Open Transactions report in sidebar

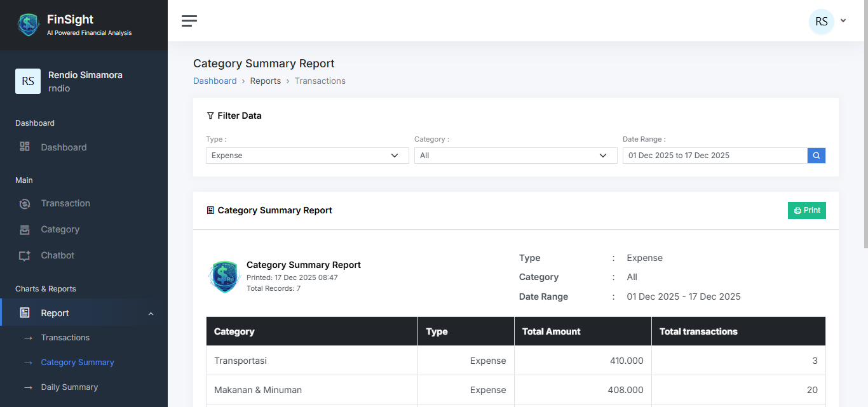pyautogui.click(x=65, y=338)
